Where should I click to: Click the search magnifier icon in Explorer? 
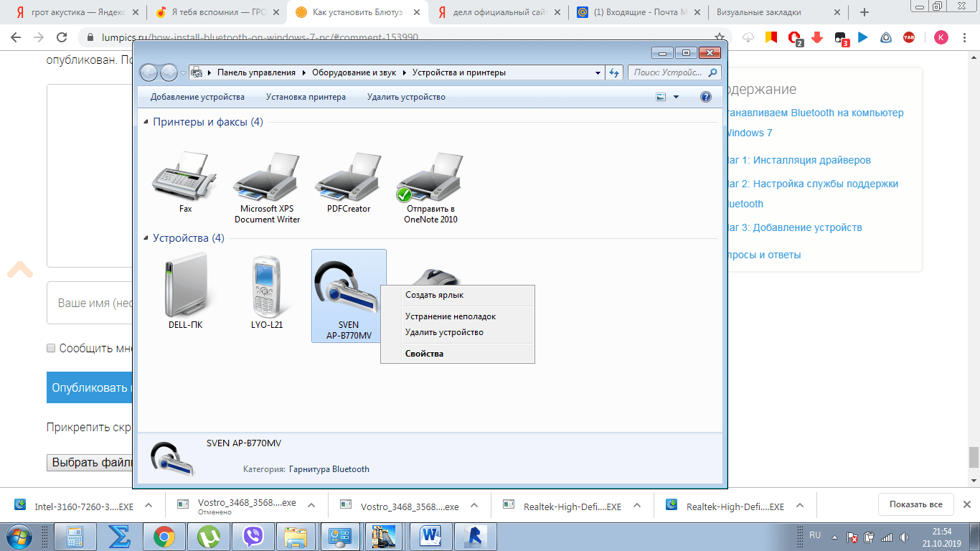712,72
